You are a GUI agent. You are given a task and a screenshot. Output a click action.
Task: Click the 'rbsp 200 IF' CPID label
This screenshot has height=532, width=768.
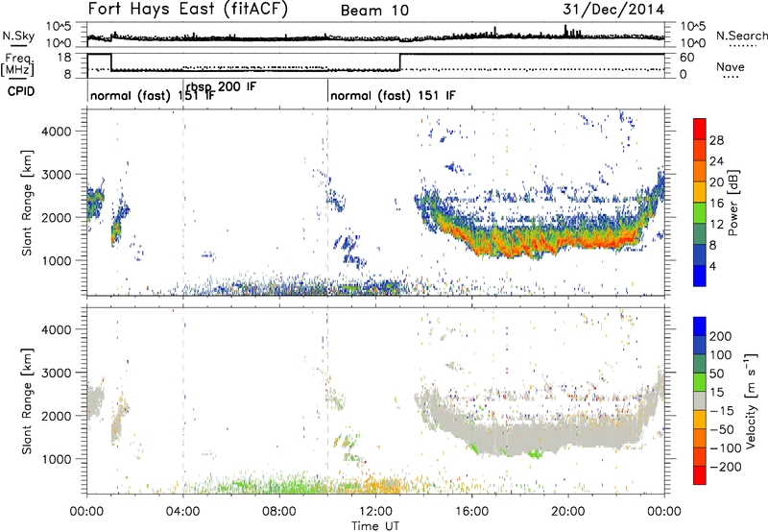pyautogui.click(x=222, y=86)
